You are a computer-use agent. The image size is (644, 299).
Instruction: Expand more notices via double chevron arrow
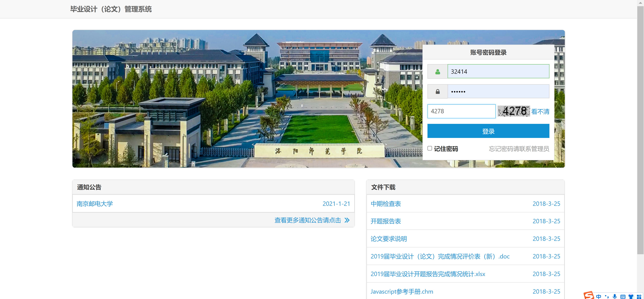347,220
